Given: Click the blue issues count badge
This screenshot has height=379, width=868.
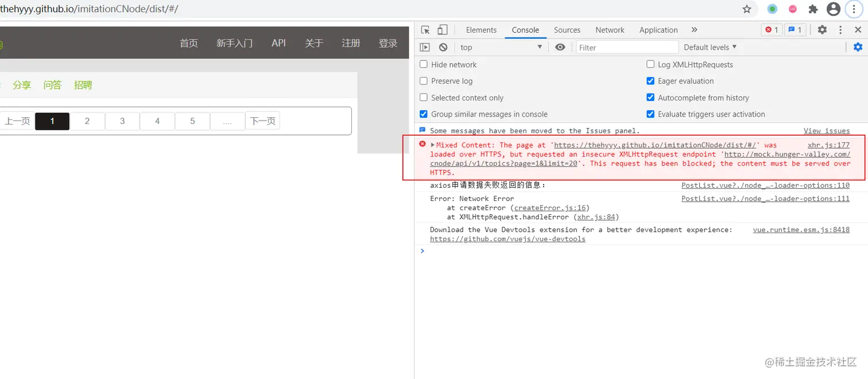Looking at the screenshot, I should click(795, 30).
